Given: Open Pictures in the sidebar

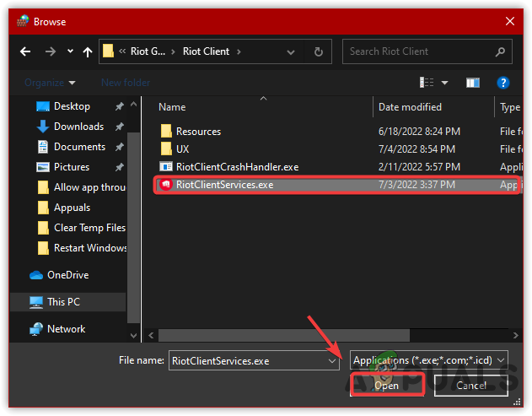Looking at the screenshot, I should coord(72,167).
